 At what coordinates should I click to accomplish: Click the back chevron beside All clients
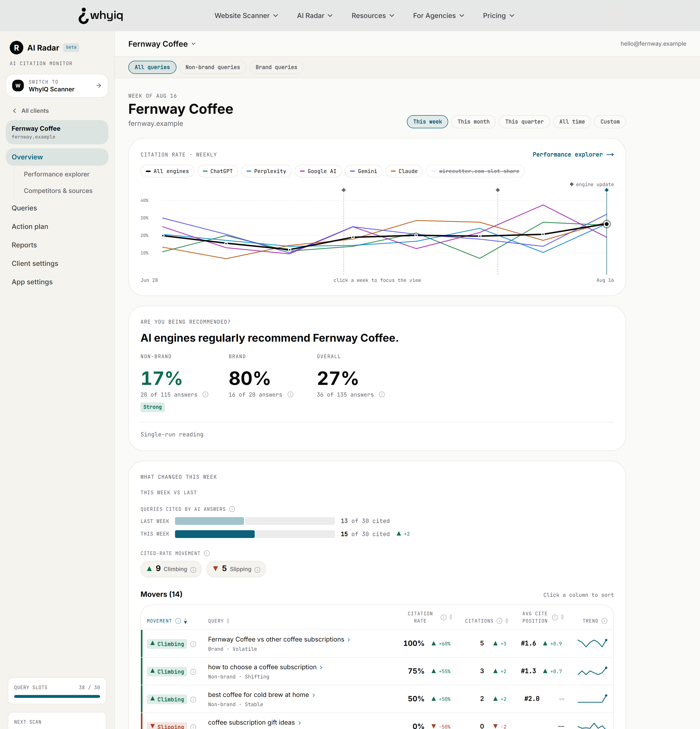(x=15, y=111)
